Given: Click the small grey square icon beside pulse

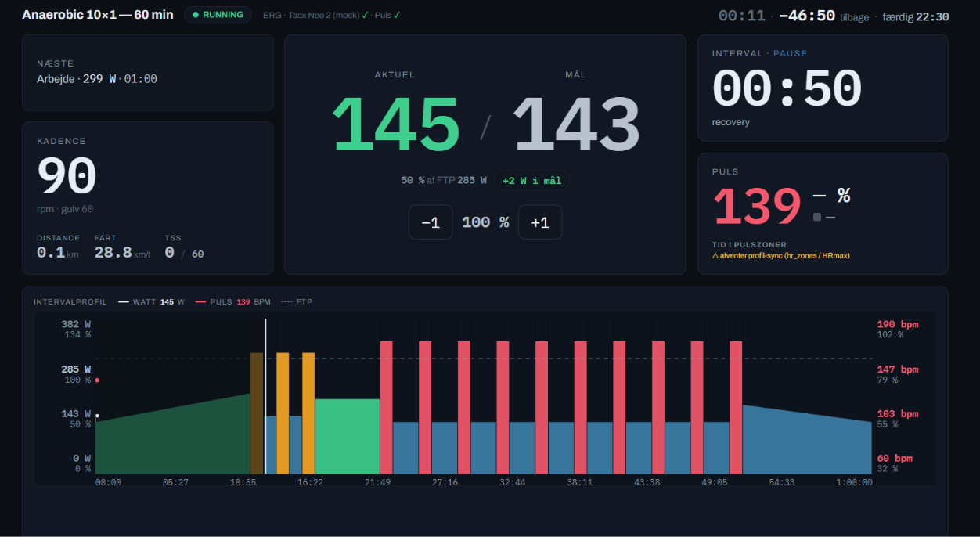Looking at the screenshot, I should click(x=817, y=217).
